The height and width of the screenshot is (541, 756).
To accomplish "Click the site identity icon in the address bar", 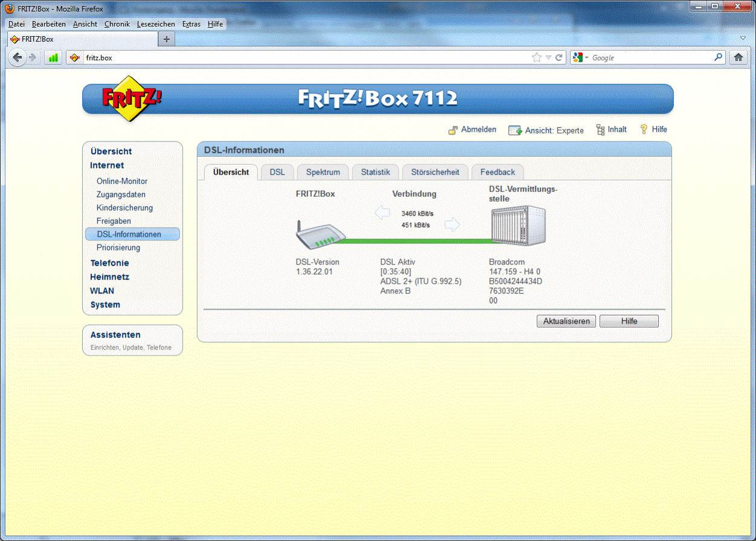I will pyautogui.click(x=74, y=58).
